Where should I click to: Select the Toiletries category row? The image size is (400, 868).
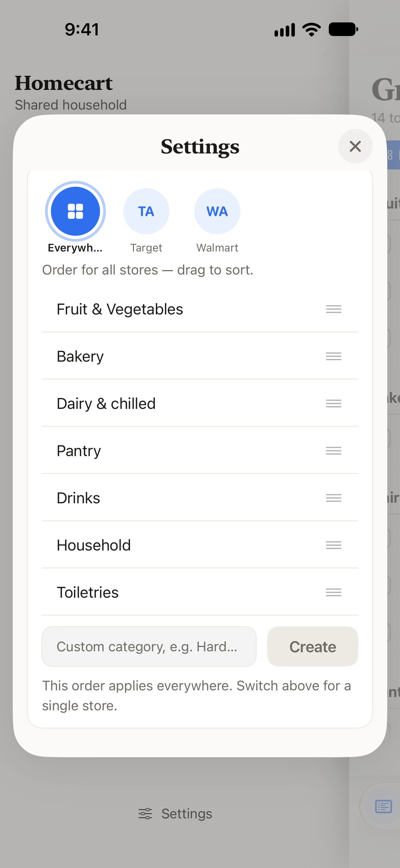(200, 592)
